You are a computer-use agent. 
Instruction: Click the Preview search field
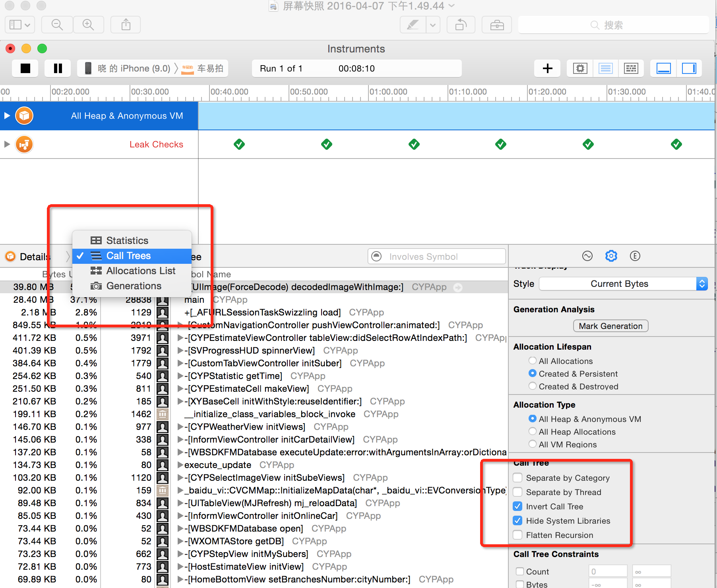coord(613,25)
